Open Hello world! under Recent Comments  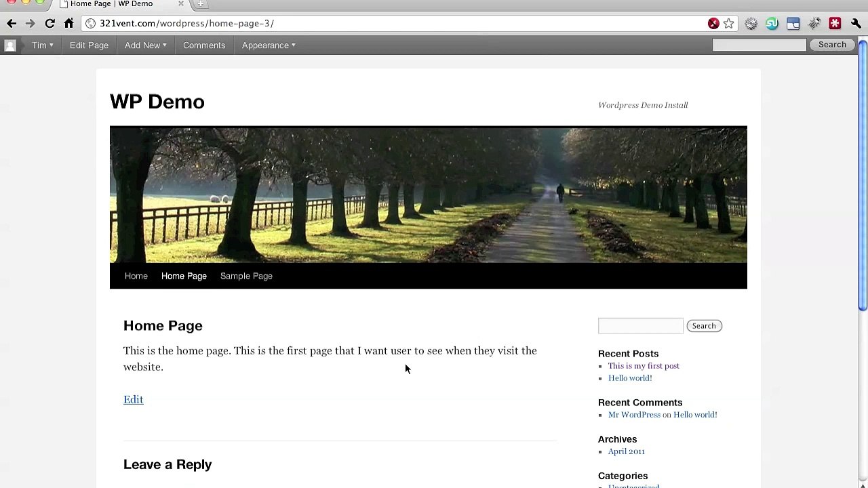click(695, 415)
